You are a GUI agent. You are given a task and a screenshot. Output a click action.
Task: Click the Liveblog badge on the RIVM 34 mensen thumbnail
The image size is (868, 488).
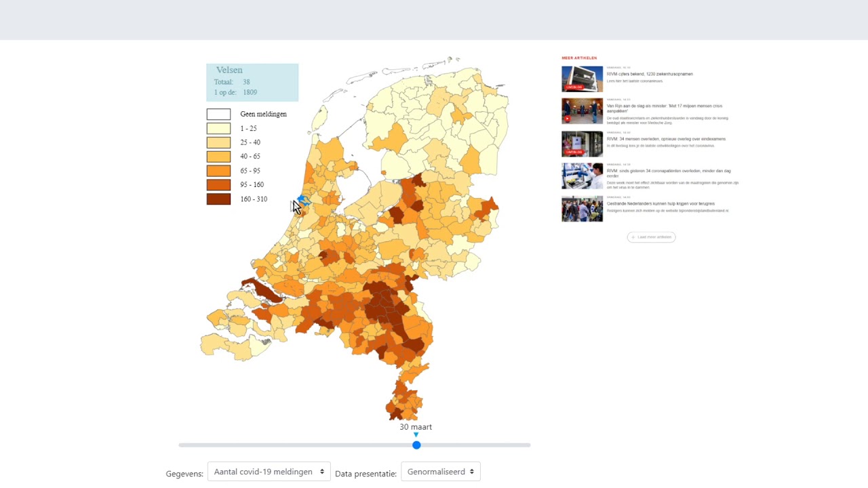pos(574,152)
